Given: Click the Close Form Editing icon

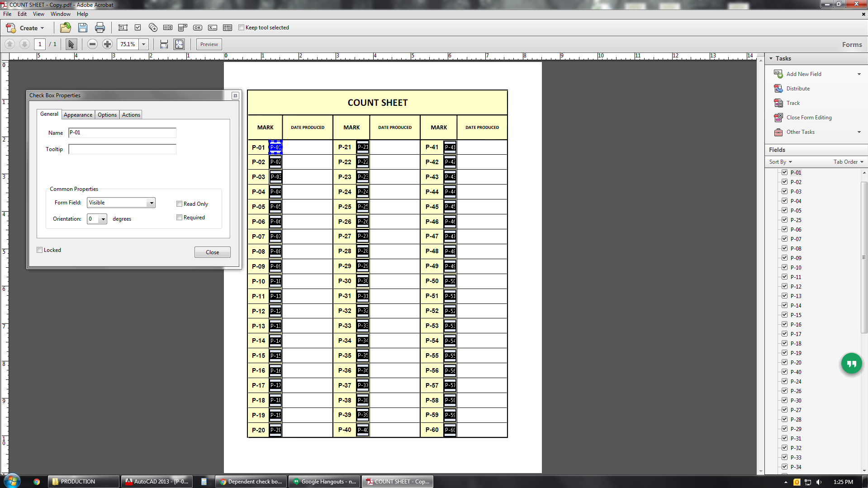Looking at the screenshot, I should tap(778, 117).
